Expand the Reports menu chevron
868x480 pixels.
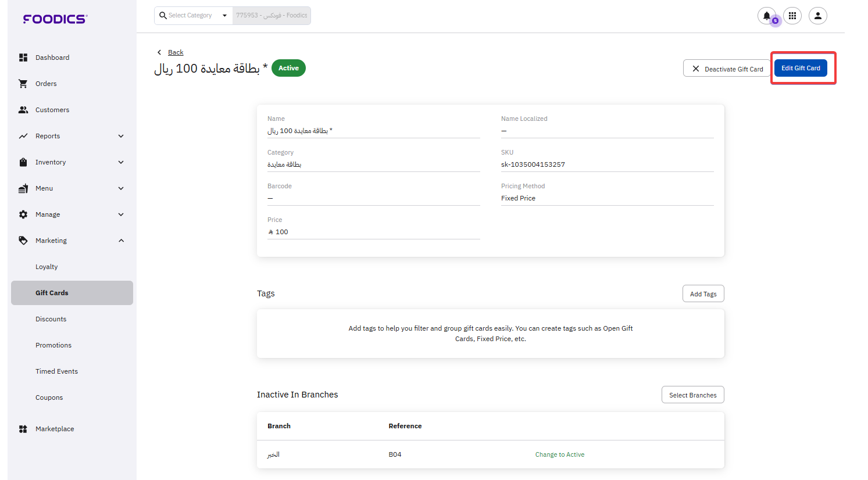121,136
